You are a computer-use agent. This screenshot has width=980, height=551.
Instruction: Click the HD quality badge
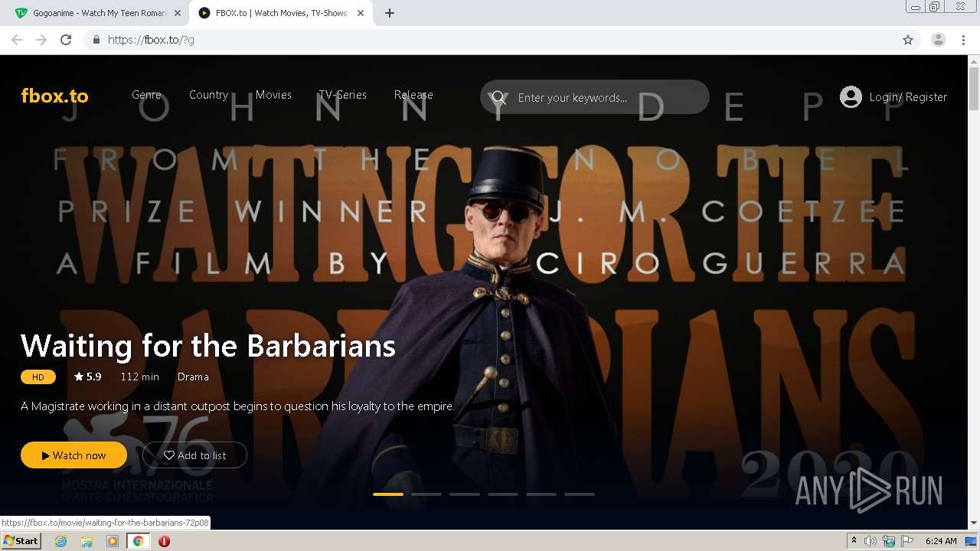(38, 377)
